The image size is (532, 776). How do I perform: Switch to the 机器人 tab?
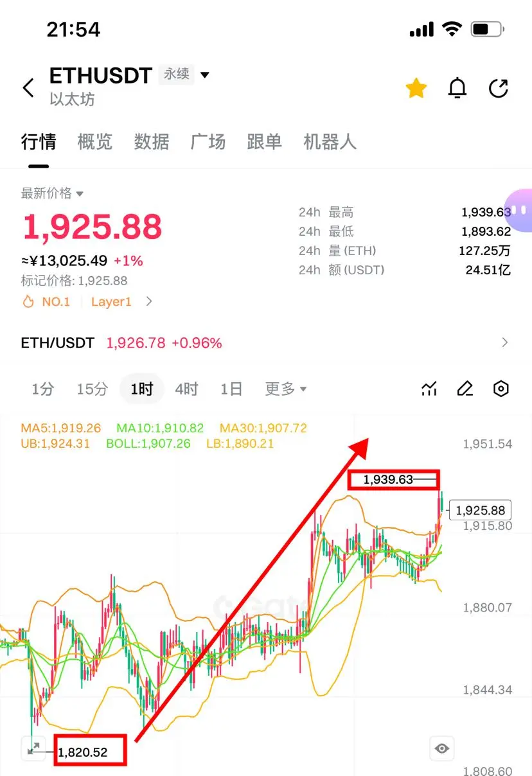[330, 141]
